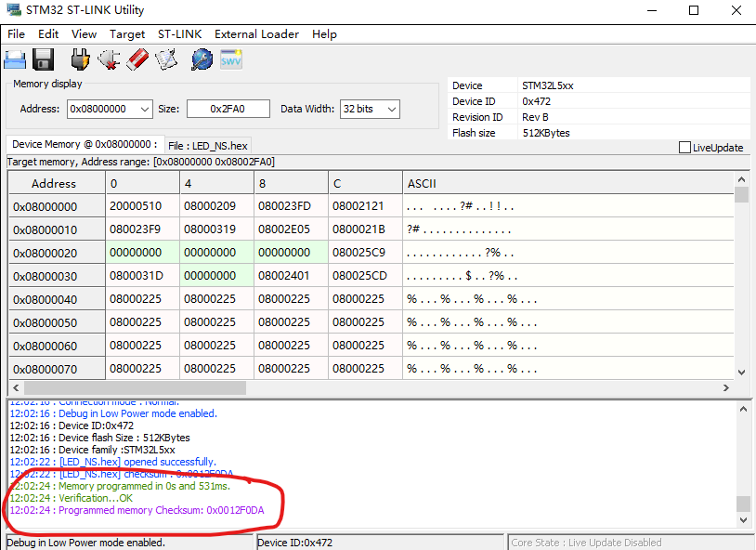Screen dimensions: 756x550
Task: Select memory cell 08002401
Action: (x=291, y=276)
